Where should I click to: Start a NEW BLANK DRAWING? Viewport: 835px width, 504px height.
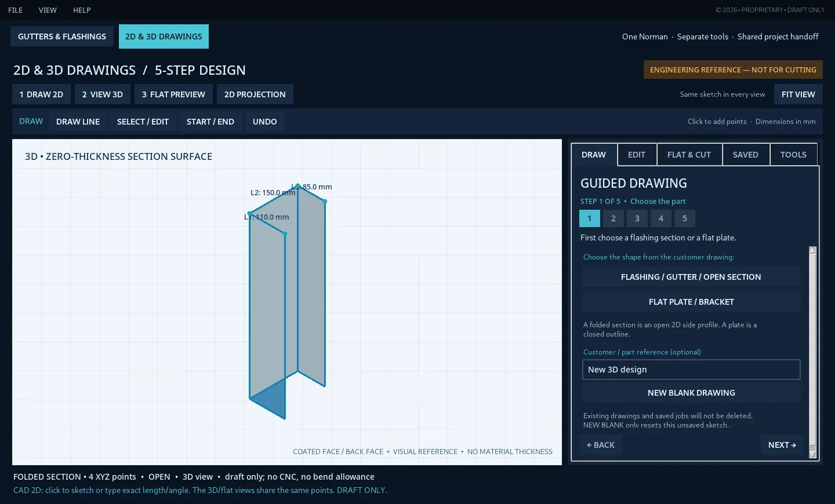[691, 393]
